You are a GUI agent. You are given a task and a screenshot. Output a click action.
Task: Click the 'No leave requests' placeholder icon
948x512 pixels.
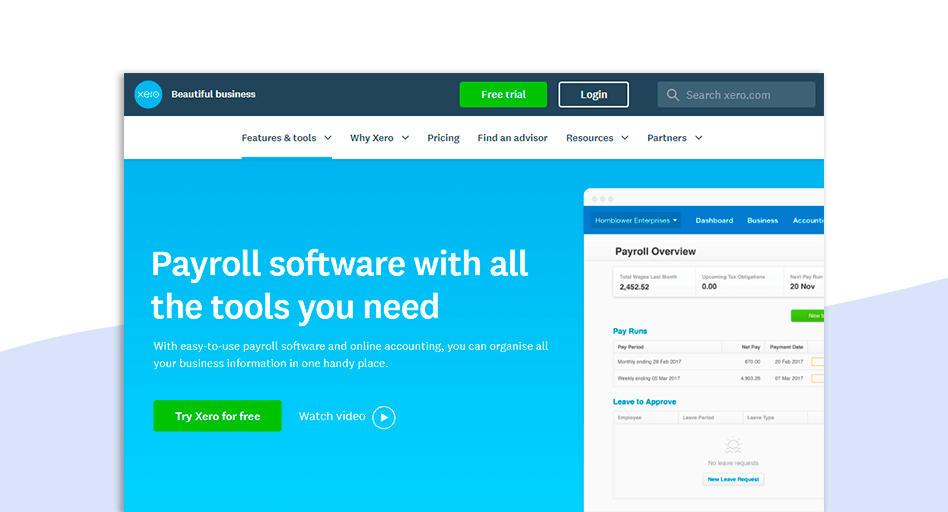pos(733,446)
